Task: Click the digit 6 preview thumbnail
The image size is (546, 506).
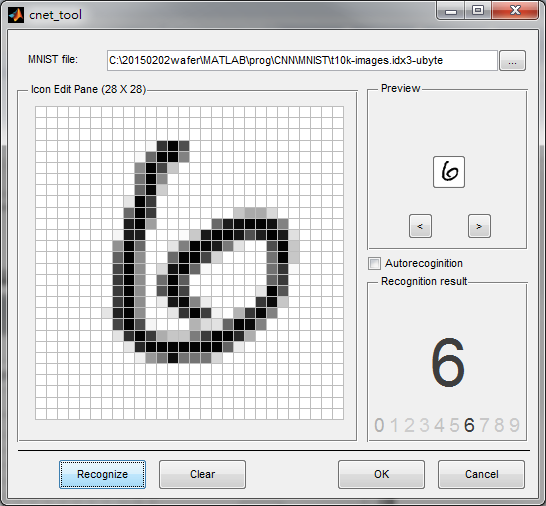Action: tap(449, 172)
